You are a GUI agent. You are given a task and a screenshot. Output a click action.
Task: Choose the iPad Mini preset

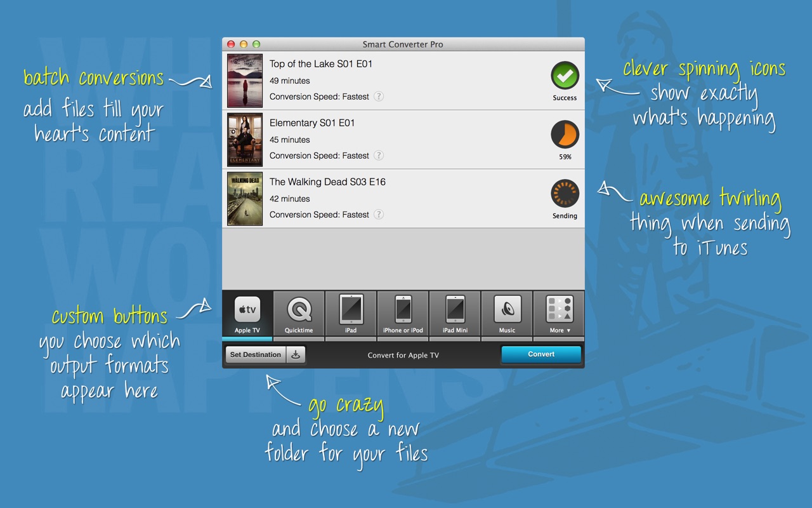(x=455, y=314)
